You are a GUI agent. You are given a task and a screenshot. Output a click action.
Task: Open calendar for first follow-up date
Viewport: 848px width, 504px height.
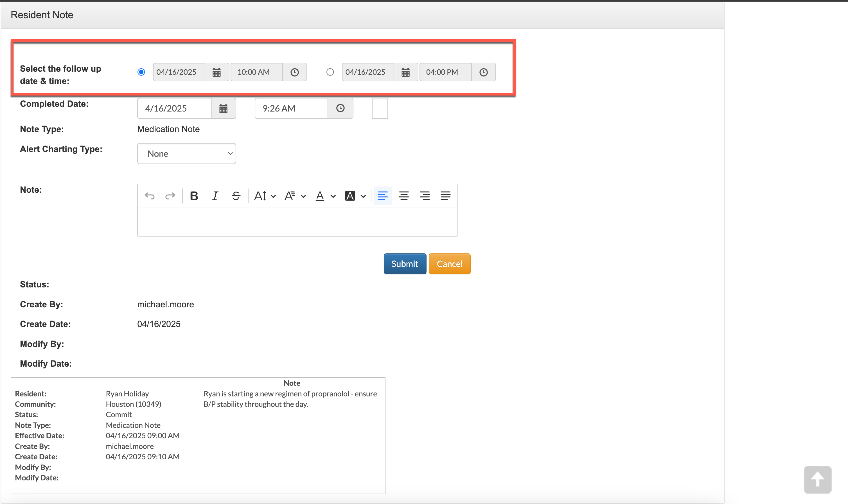click(216, 72)
